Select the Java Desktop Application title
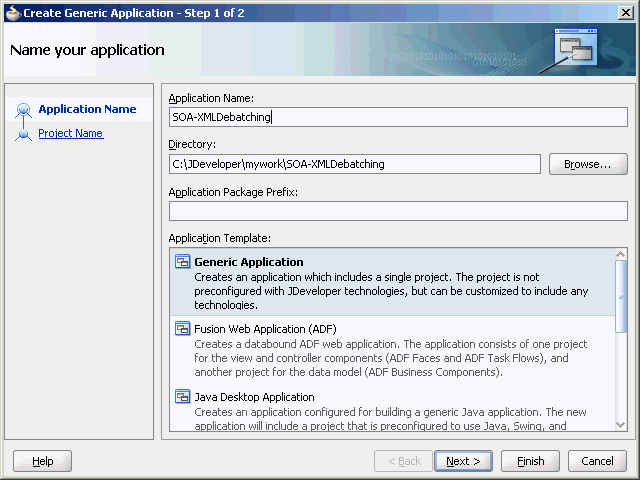640x480 pixels. [254, 397]
